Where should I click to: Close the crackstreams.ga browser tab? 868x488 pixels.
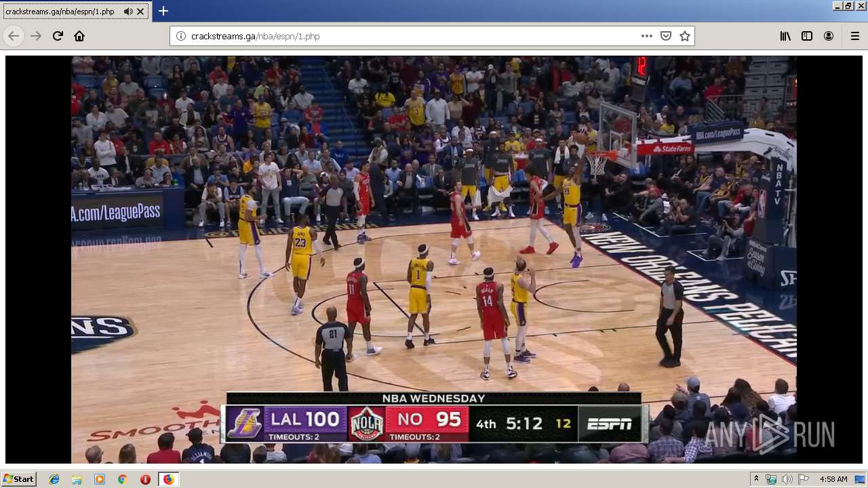pyautogui.click(x=140, y=12)
